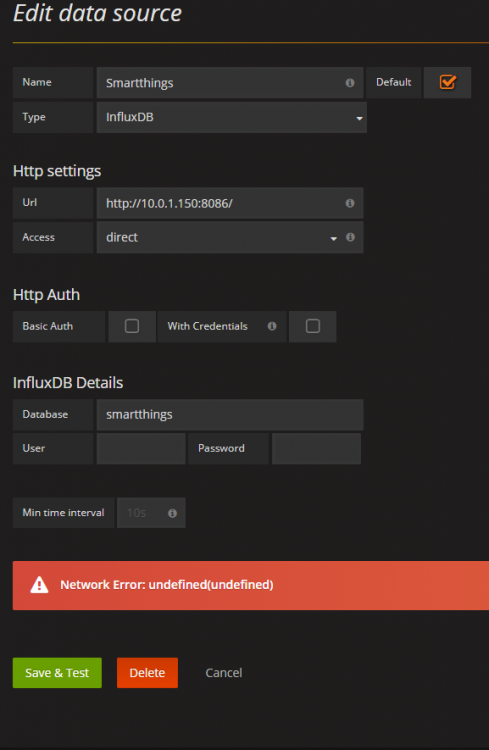
Task: Focus the Url field with http://10.0.1.150:8086/
Action: tap(230, 203)
